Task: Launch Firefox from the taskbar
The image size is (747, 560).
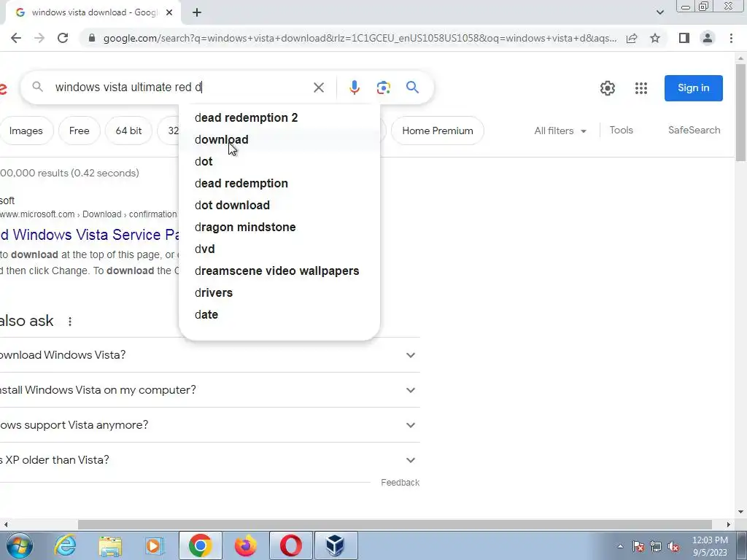Action: [x=246, y=545]
